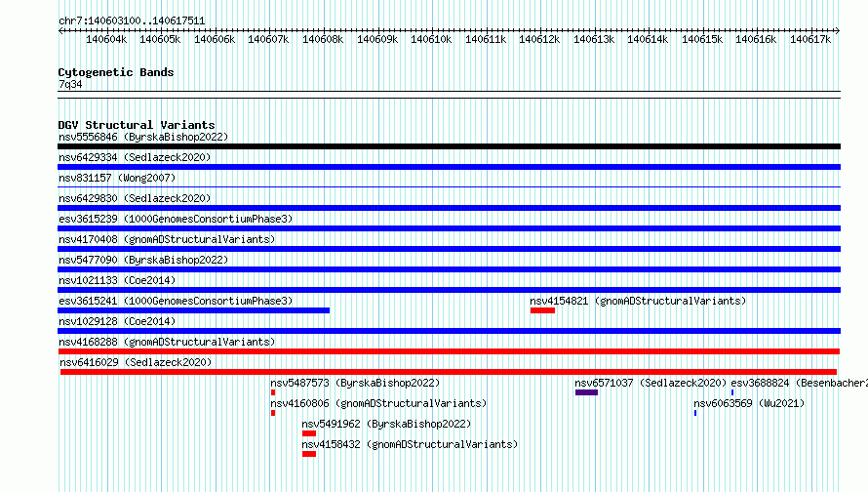The width and height of the screenshot is (868, 492).
Task: Click the tiny blue nsv6063569 marker
Action: tap(695, 413)
